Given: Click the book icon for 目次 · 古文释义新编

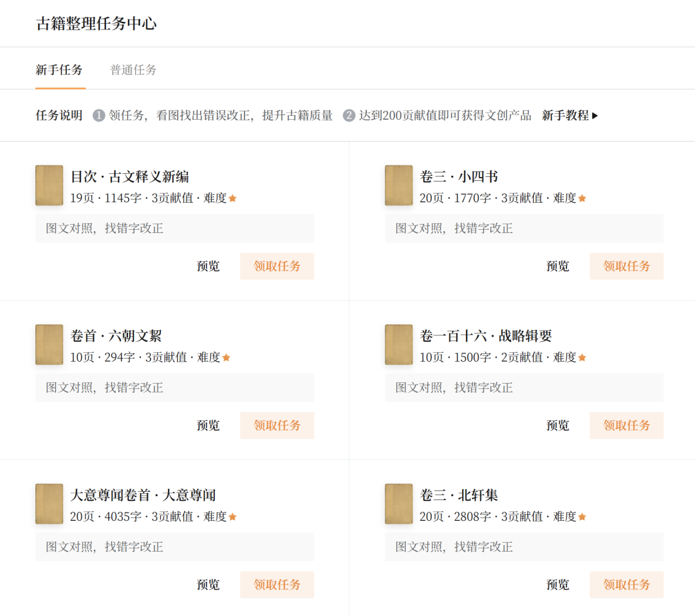Looking at the screenshot, I should [x=49, y=185].
